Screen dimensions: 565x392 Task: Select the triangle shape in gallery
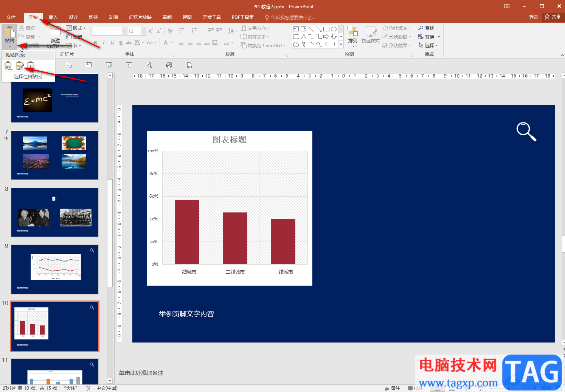tap(304, 37)
